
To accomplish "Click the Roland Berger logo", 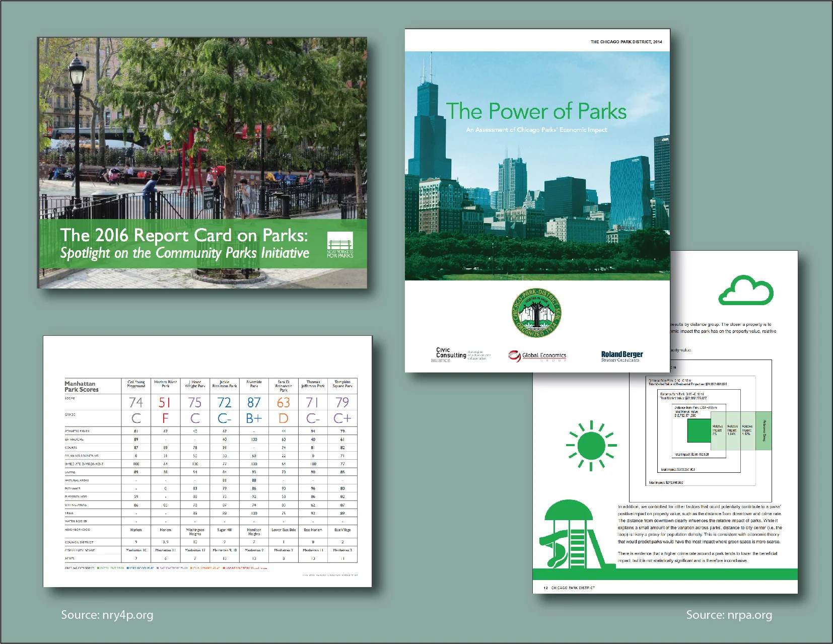I will pos(621,356).
